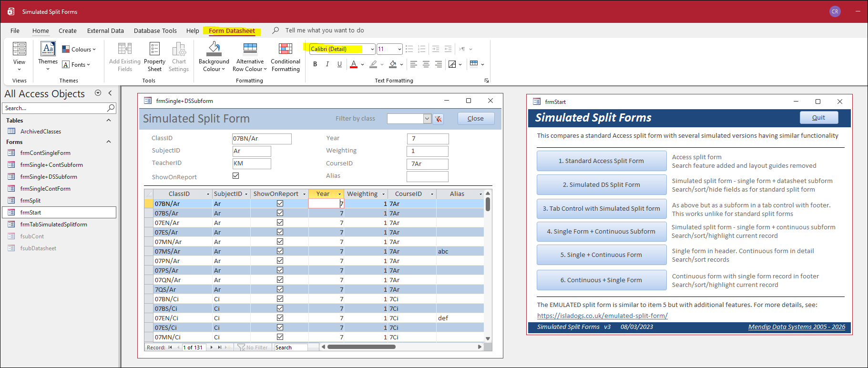This screenshot has width=868, height=368.
Task: Uncheck ShowOnReport for 07EN/Ci row
Action: coord(280,318)
